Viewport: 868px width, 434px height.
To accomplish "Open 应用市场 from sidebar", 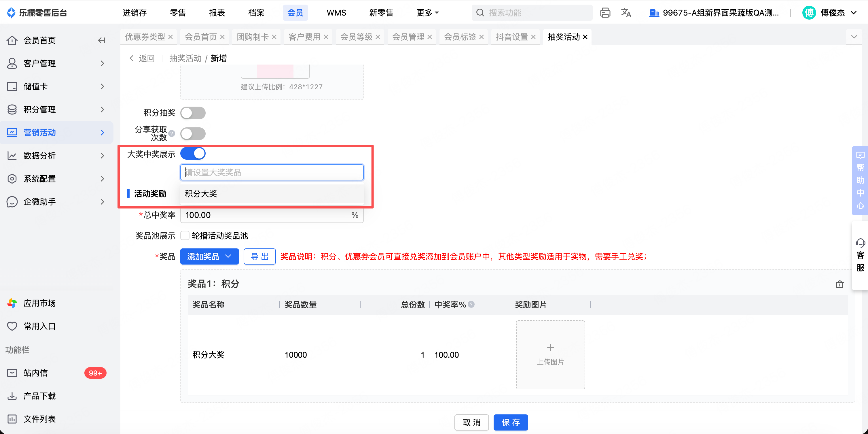I will point(39,303).
